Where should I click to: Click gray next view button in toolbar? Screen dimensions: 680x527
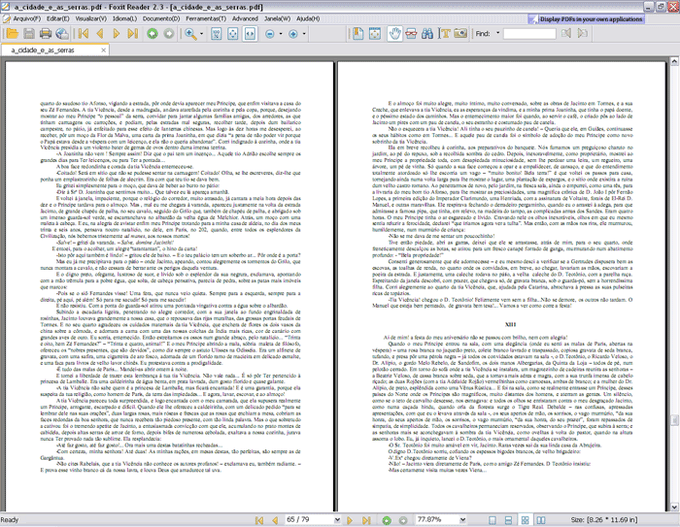click(169, 34)
